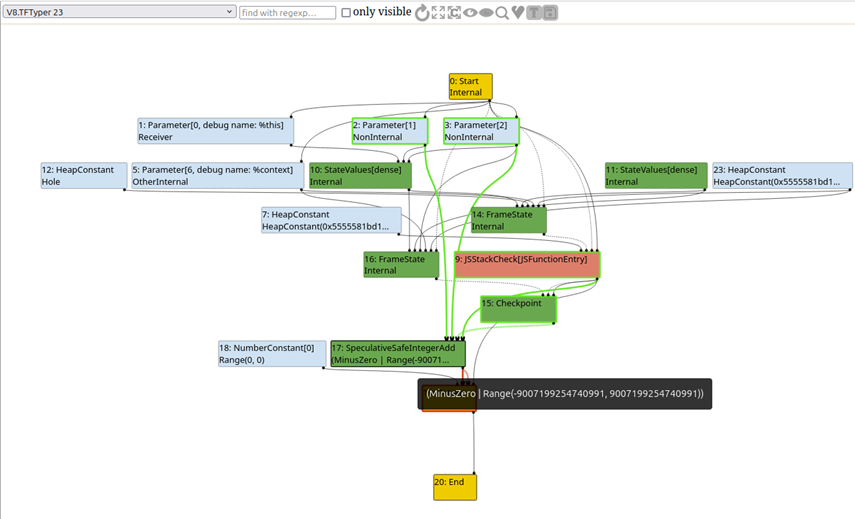Select the 14: FrameState node
Image resolution: width=855 pixels, height=519 pixels.
508,220
